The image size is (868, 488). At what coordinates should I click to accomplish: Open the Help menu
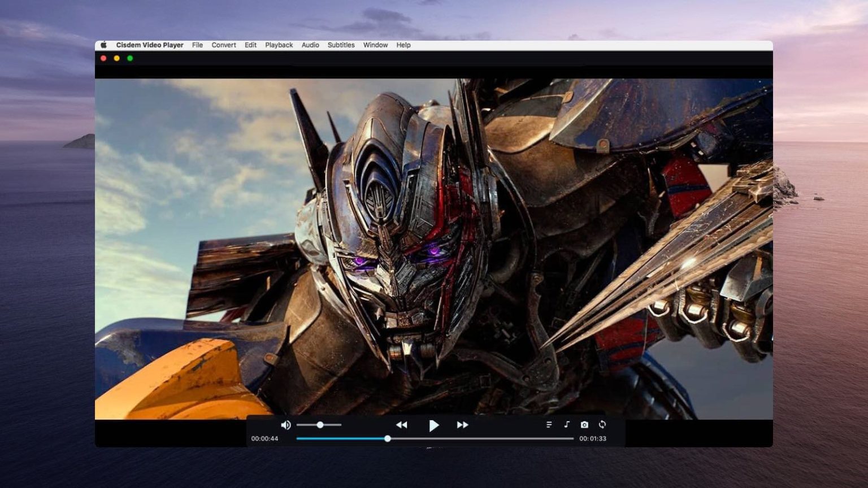[x=403, y=45]
